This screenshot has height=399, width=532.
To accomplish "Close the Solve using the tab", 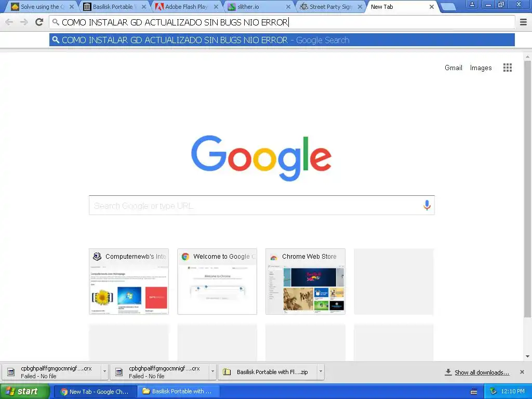I will [x=72, y=7].
